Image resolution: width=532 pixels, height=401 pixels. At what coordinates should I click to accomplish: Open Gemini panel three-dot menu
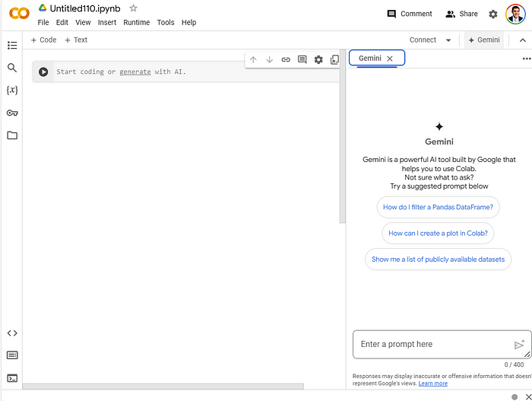(527, 59)
